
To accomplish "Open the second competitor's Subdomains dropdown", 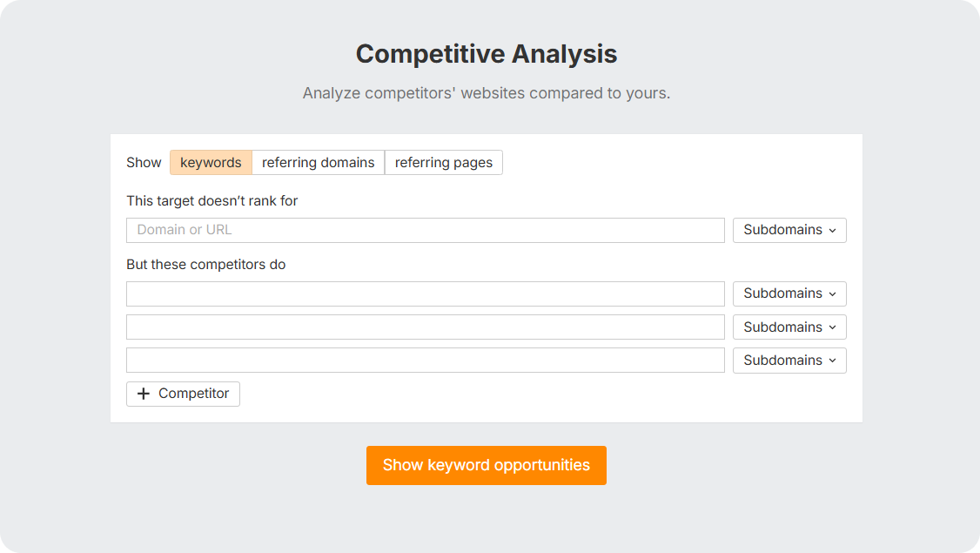I will 789,327.
